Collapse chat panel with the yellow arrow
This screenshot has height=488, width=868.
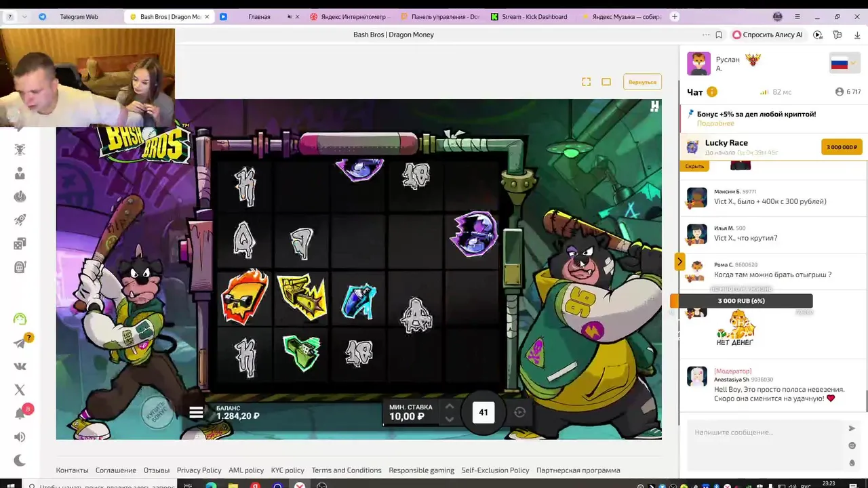pos(679,262)
